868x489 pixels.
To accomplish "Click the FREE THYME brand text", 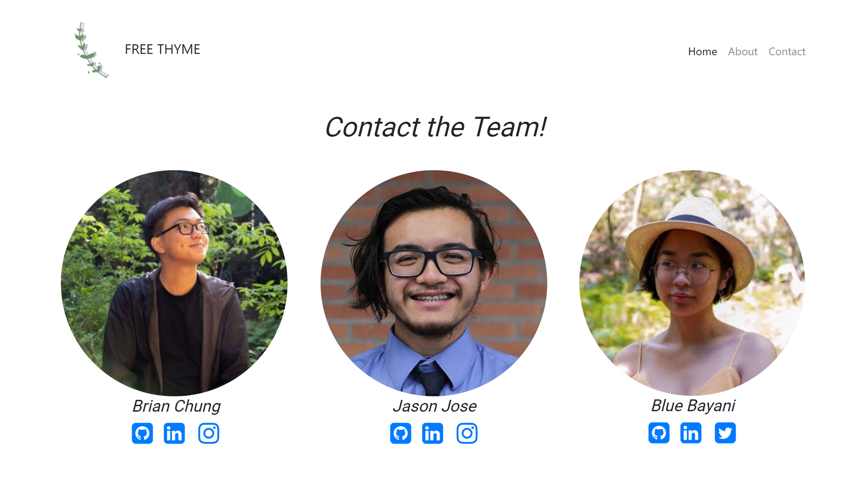I will pos(162,49).
